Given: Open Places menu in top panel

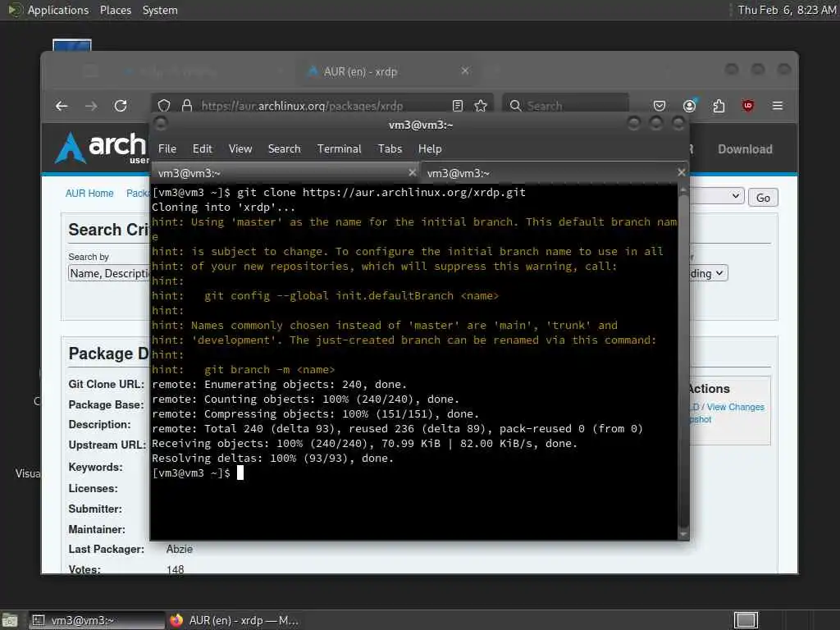Looking at the screenshot, I should [x=116, y=10].
